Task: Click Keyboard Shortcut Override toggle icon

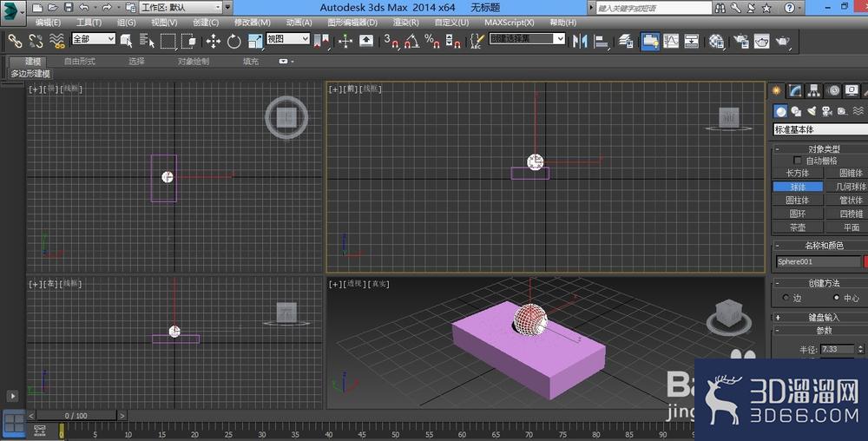Action: (x=366, y=41)
